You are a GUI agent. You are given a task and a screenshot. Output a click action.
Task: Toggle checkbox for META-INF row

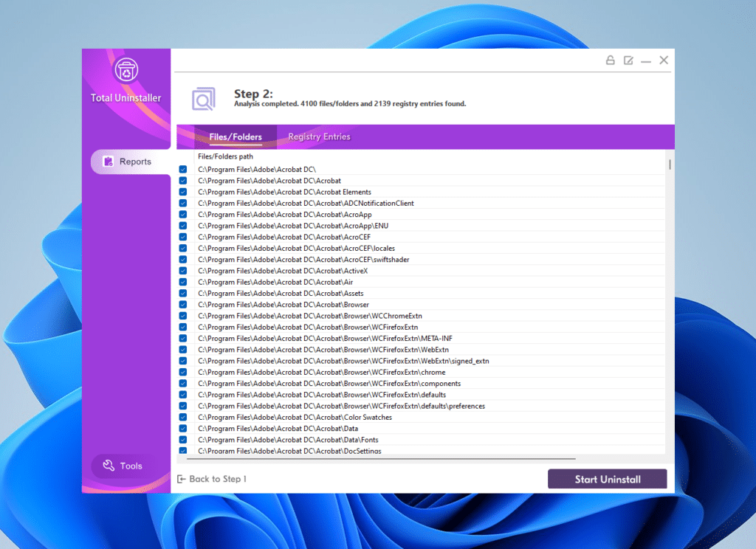(x=183, y=339)
